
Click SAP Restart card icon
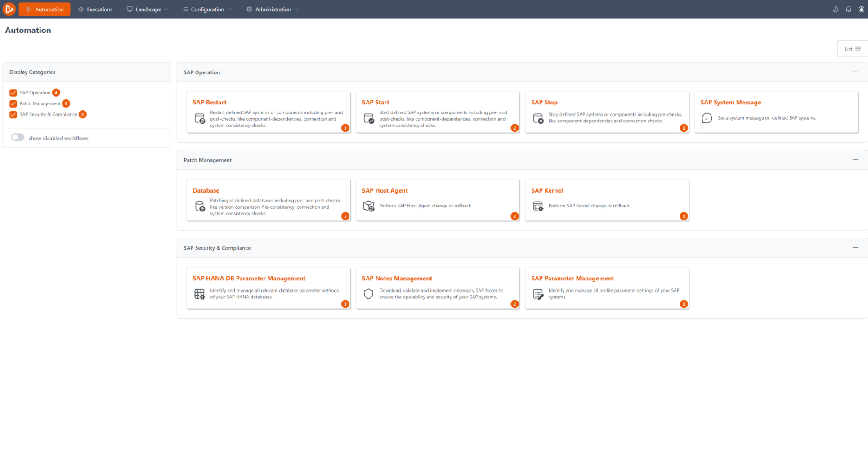200,118
